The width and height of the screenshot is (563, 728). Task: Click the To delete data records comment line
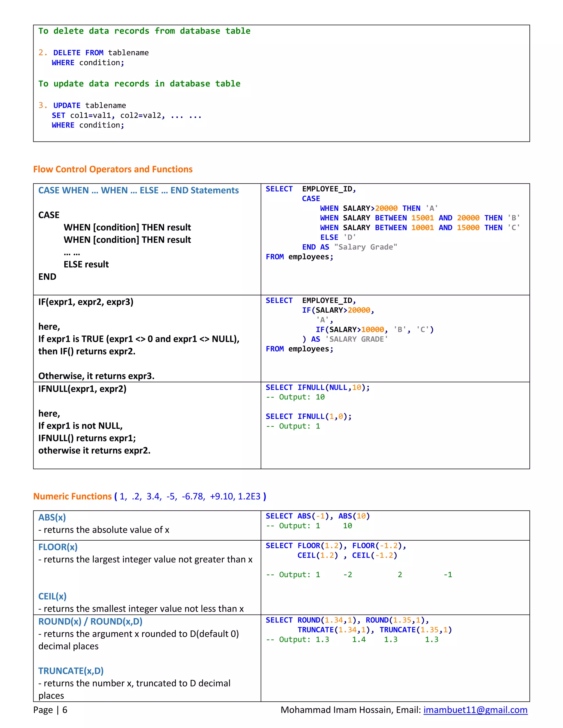(x=144, y=31)
